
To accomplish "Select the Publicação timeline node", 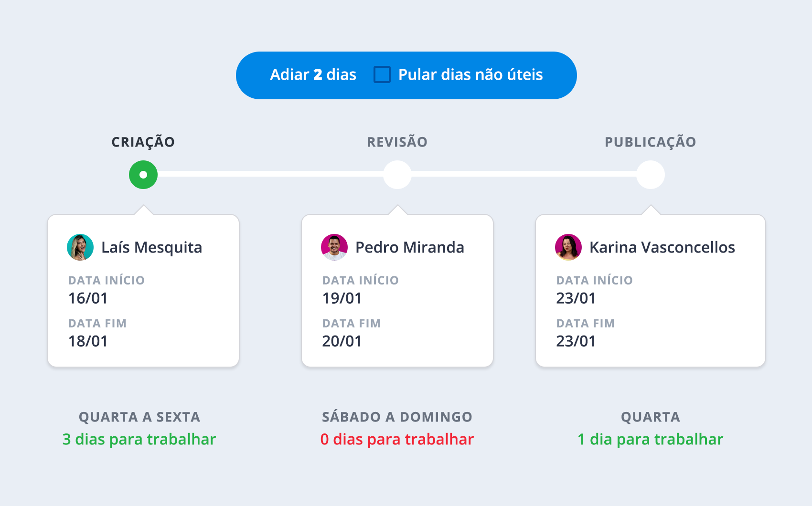I will (x=651, y=175).
